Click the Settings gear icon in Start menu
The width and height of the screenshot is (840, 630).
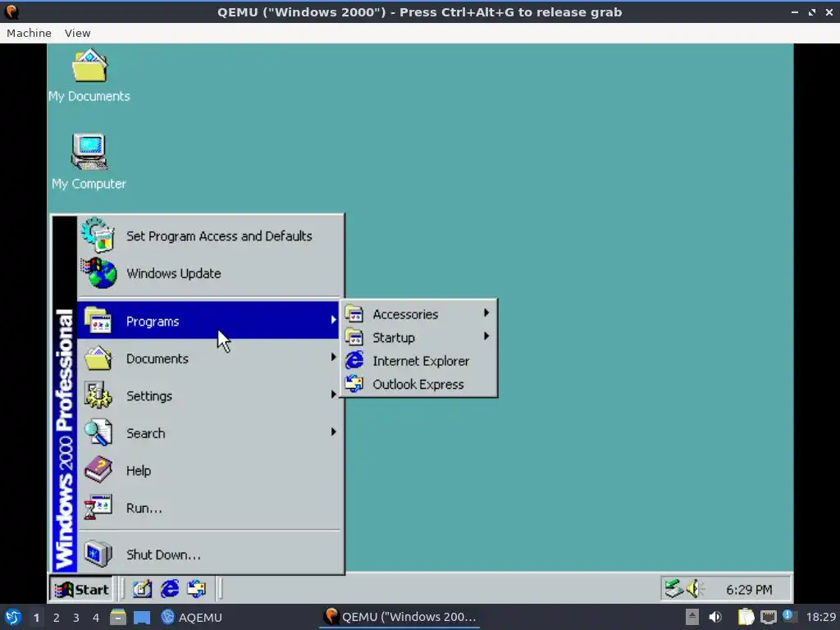coord(98,395)
